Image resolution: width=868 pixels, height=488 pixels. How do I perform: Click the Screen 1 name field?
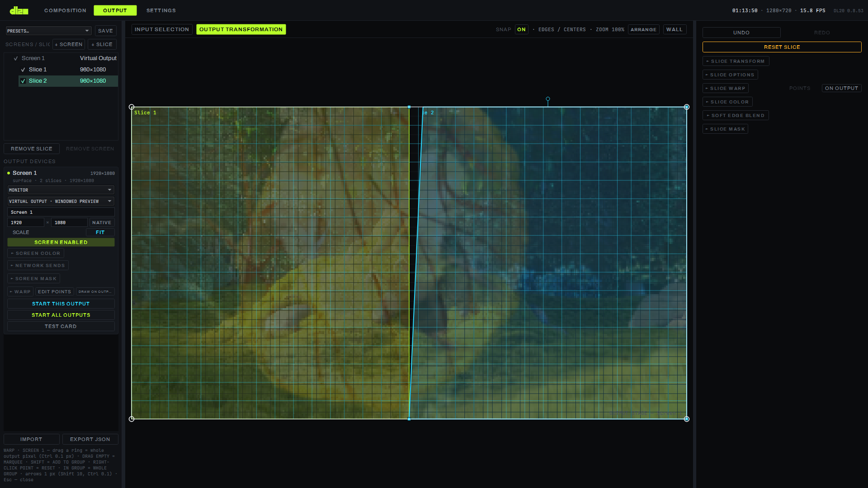click(x=61, y=212)
